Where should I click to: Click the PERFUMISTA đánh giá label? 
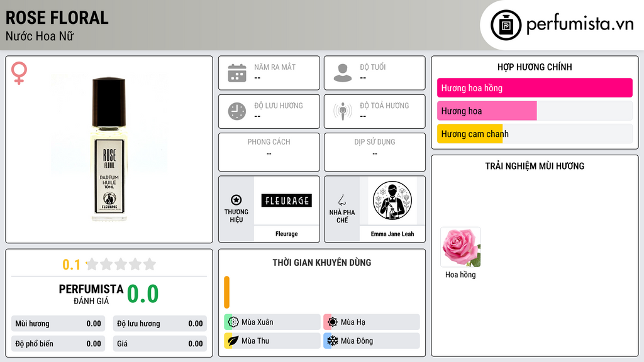91,294
